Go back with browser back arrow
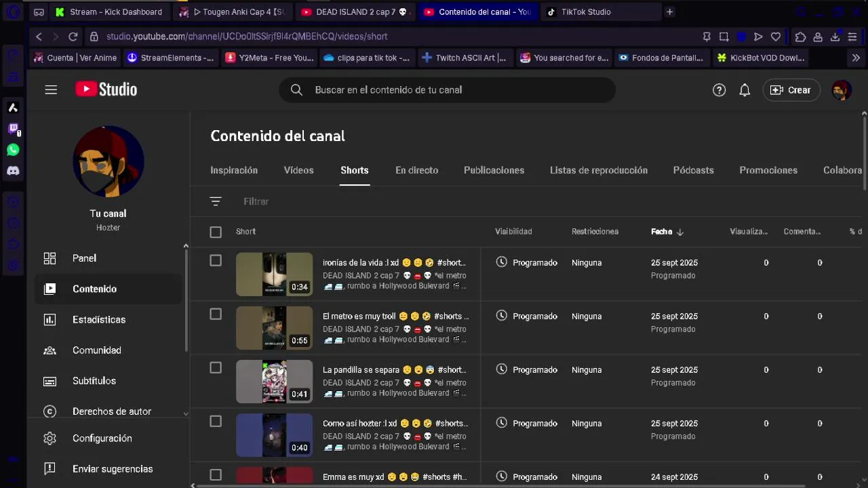868x488 pixels. (39, 37)
